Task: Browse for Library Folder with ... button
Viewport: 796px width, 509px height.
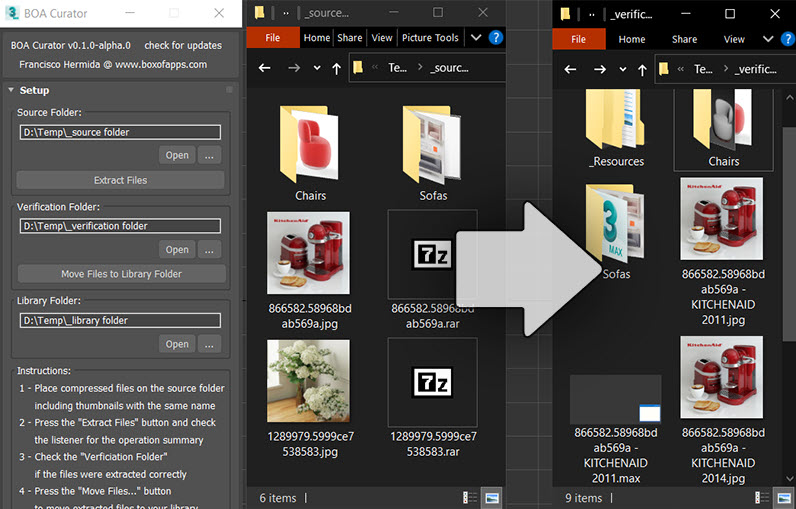Action: (x=209, y=344)
